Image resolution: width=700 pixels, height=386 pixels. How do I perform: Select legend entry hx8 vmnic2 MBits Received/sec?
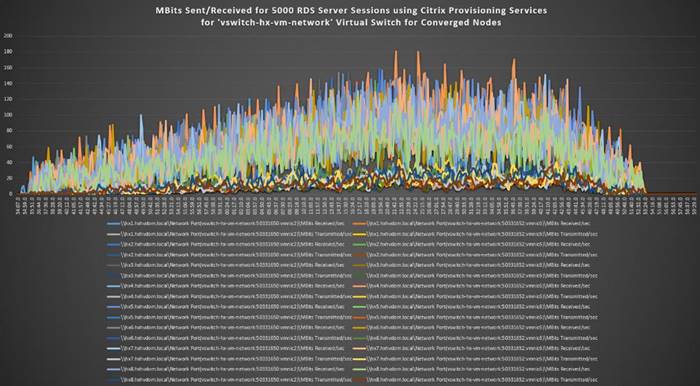(226, 369)
